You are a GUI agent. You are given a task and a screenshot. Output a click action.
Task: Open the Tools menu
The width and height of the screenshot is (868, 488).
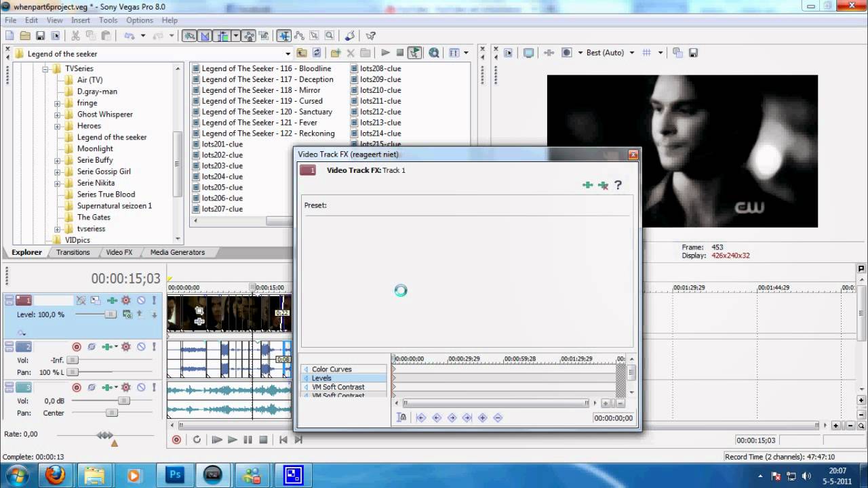pos(108,20)
